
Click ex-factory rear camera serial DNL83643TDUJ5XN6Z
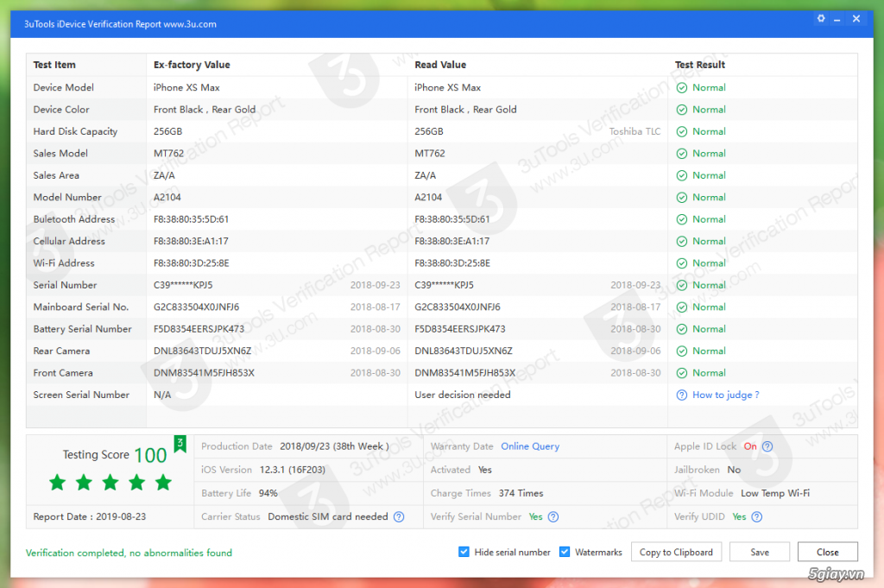click(x=202, y=351)
